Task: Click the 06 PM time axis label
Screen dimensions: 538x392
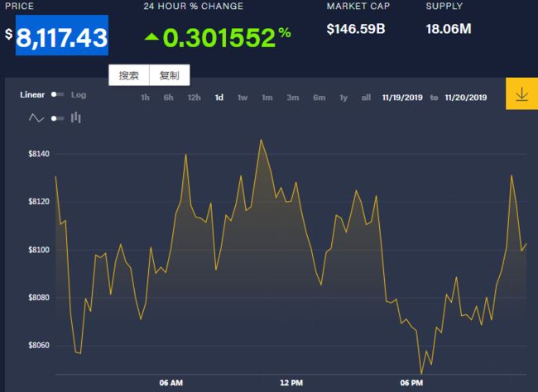Action: tap(411, 383)
